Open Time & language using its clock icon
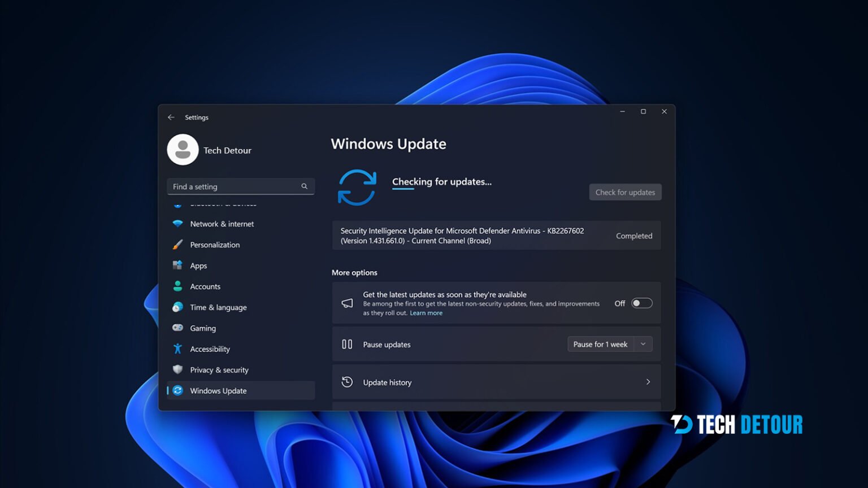 click(177, 307)
